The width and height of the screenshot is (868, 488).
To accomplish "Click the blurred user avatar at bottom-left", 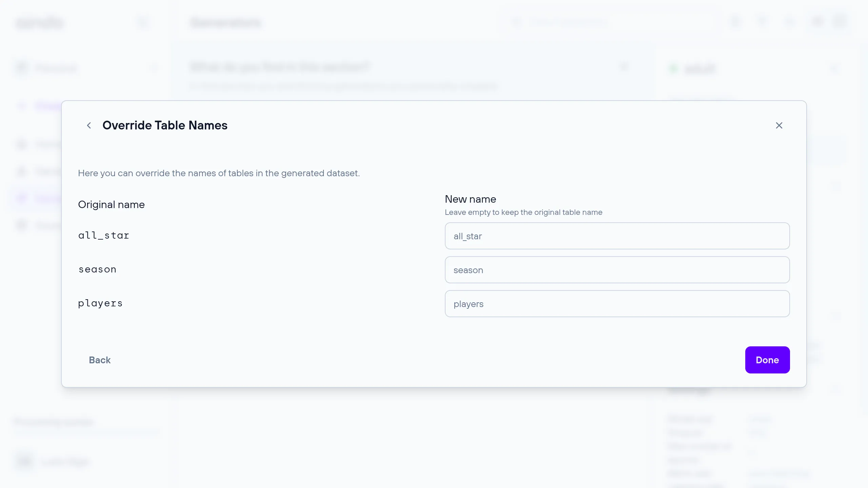I will pos(24,462).
